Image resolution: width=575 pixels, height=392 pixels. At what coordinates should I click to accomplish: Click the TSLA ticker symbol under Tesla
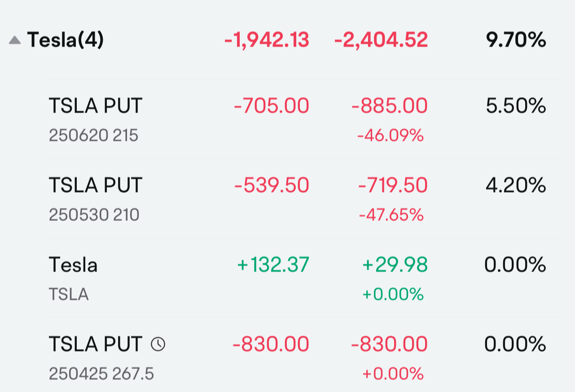pos(69,295)
